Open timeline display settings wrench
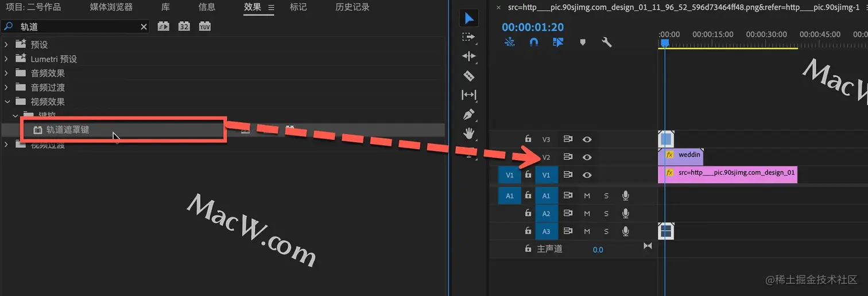 click(x=606, y=42)
